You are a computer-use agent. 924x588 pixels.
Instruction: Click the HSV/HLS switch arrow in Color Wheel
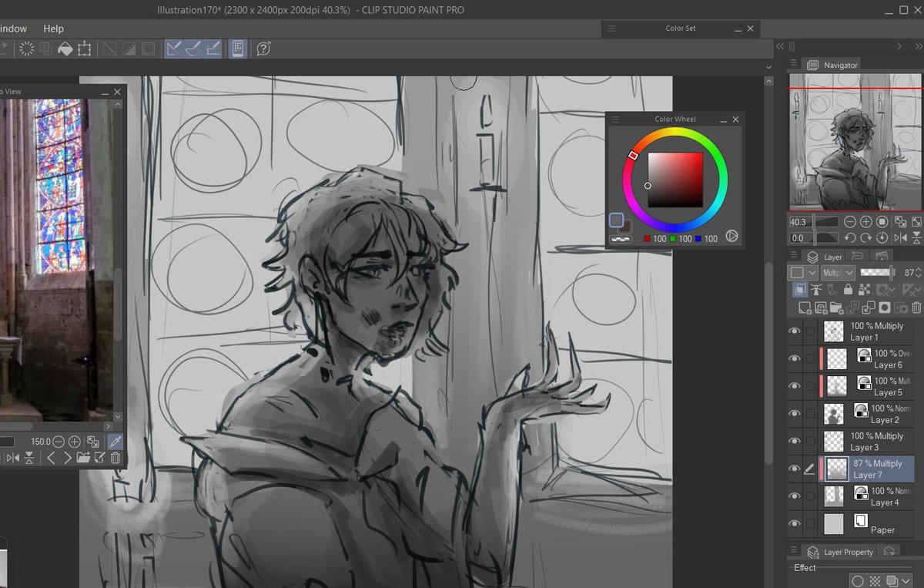coord(731,236)
